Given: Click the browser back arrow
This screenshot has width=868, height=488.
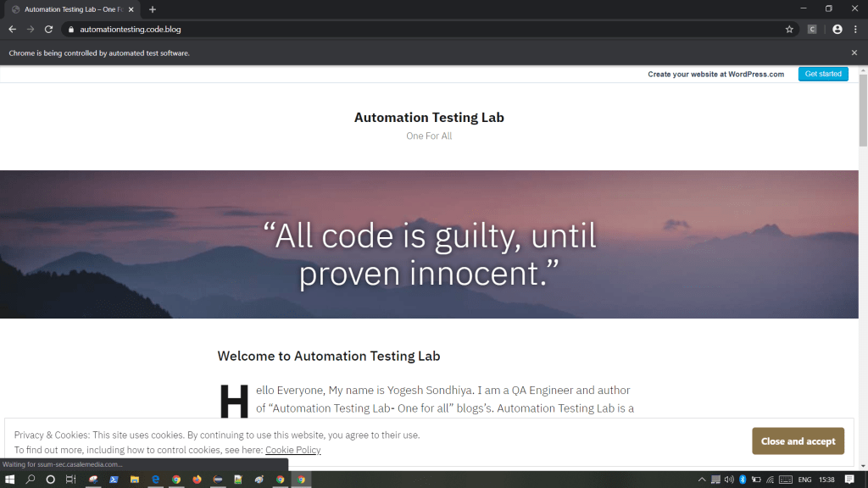Looking at the screenshot, I should click(12, 29).
